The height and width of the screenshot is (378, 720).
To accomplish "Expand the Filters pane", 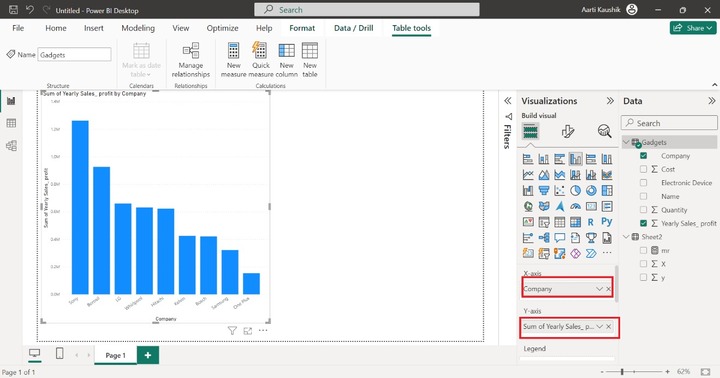I will pos(507,101).
